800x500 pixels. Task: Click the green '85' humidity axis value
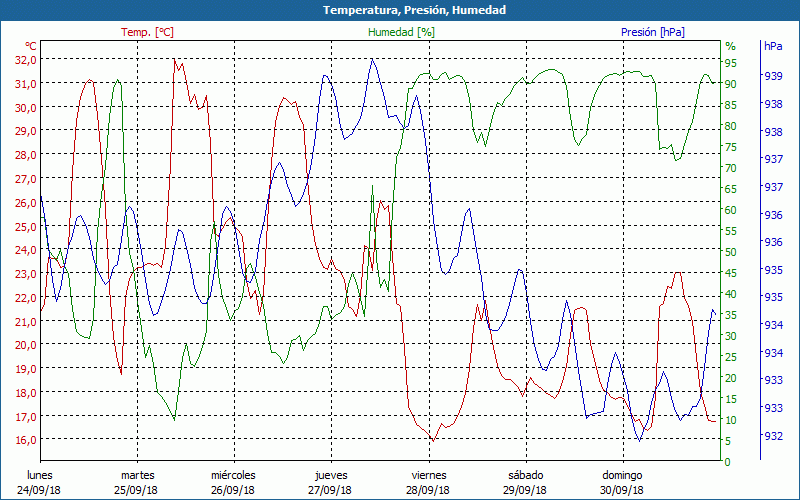pyautogui.click(x=731, y=105)
